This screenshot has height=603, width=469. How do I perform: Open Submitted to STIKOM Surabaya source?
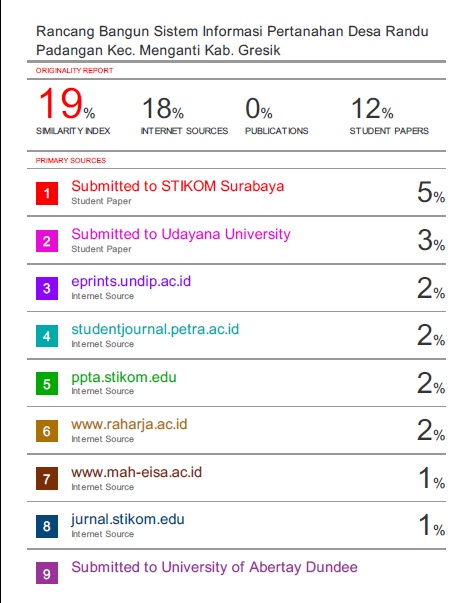click(178, 187)
